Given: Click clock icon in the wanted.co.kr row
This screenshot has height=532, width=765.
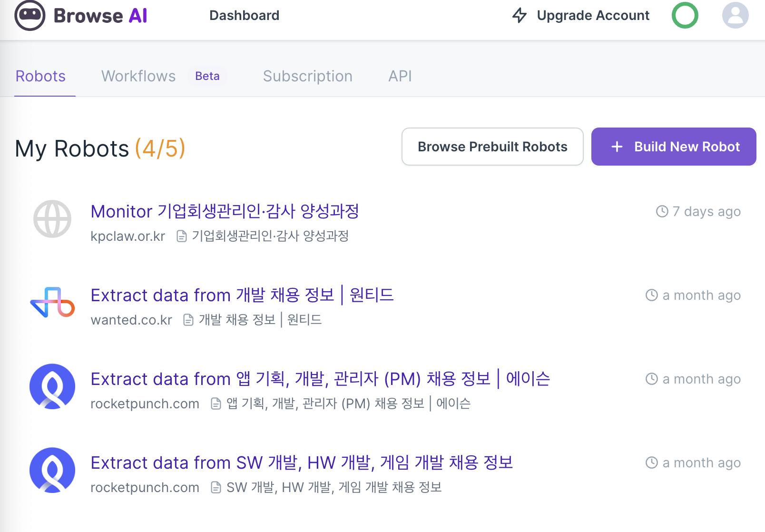Looking at the screenshot, I should (x=652, y=295).
